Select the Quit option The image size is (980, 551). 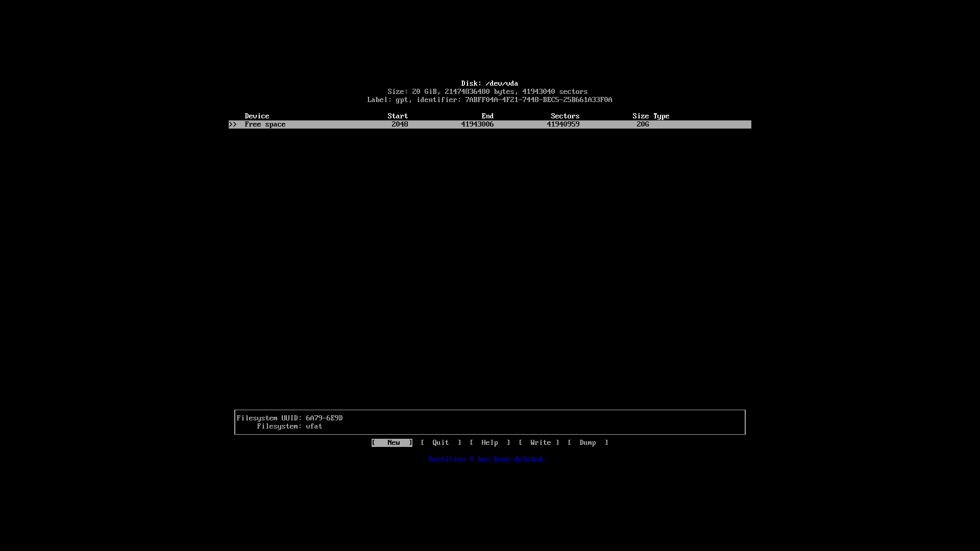pos(441,442)
